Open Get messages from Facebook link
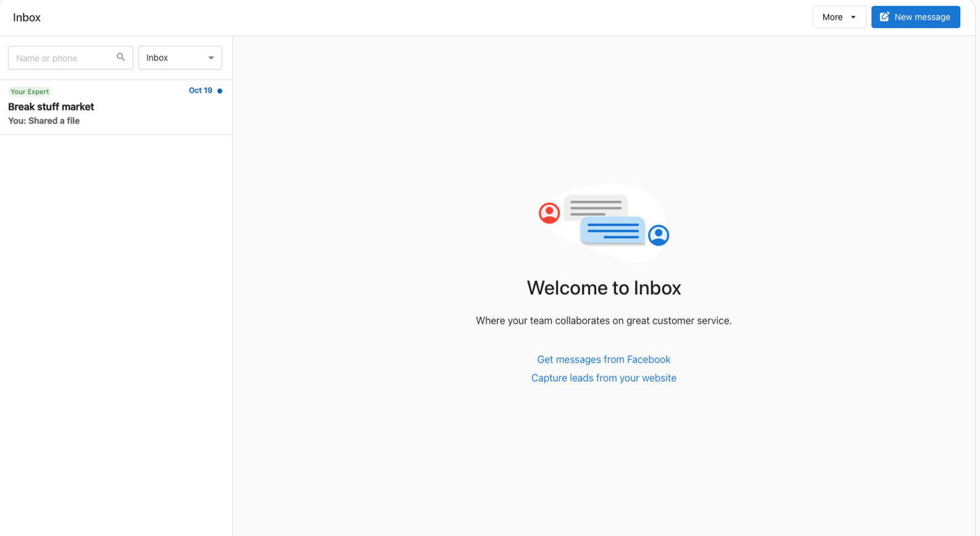This screenshot has width=980, height=536. 604,360
